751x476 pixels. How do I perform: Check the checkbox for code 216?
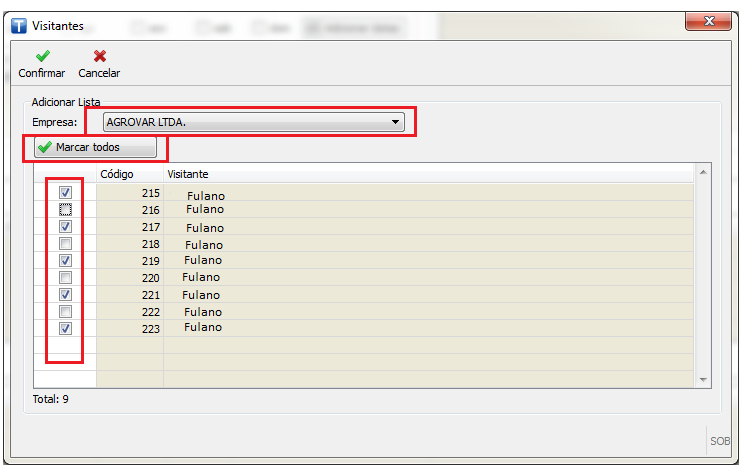[65, 209]
